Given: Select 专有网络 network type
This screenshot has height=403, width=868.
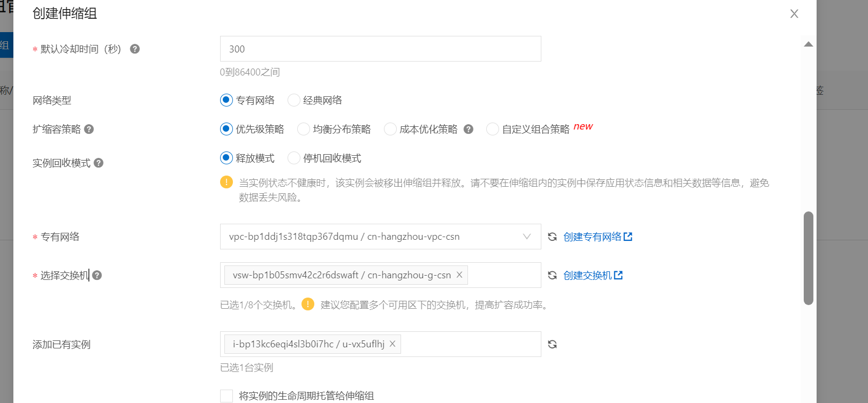Looking at the screenshot, I should [227, 100].
